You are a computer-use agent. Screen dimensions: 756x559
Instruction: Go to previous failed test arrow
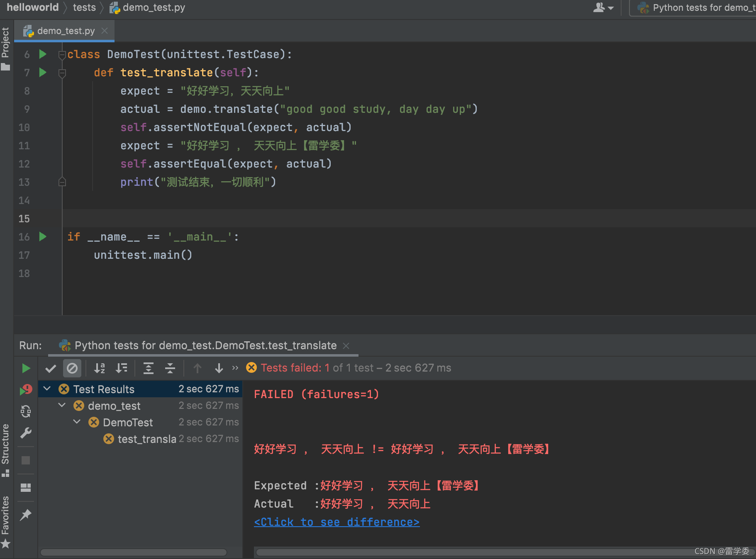click(x=198, y=368)
